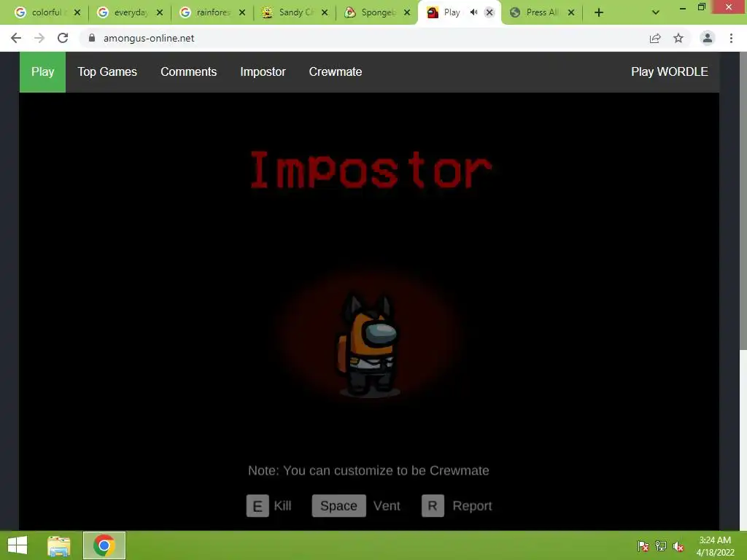Click the page vertical scrollbar thumb
Screen dimensions: 747x560
pos(743,203)
